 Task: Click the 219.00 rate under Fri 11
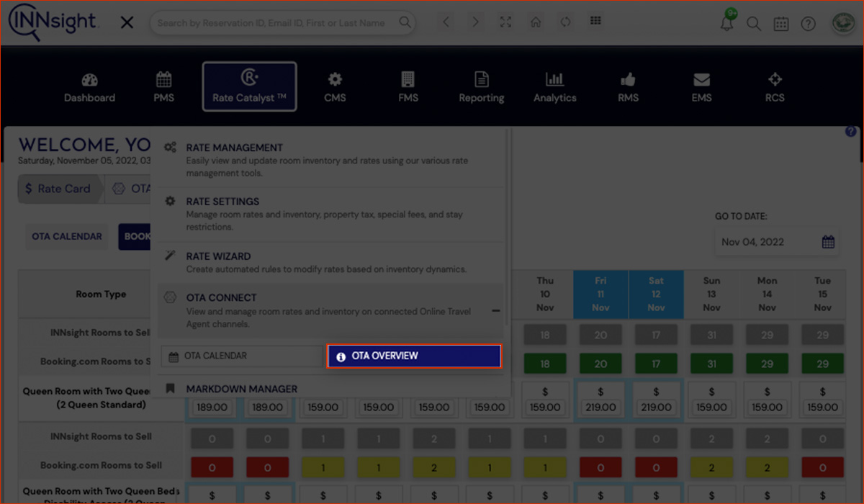click(x=600, y=407)
